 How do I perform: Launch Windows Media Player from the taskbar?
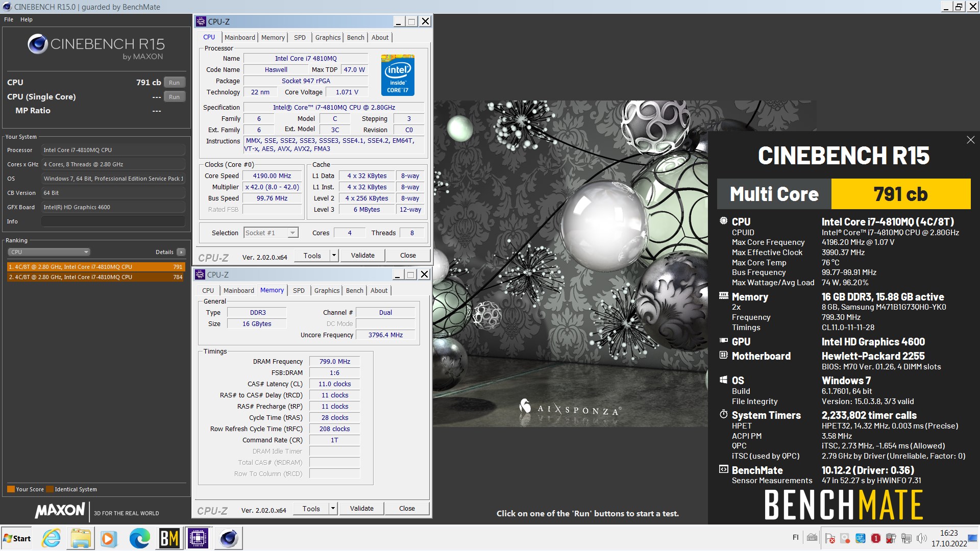tap(109, 538)
